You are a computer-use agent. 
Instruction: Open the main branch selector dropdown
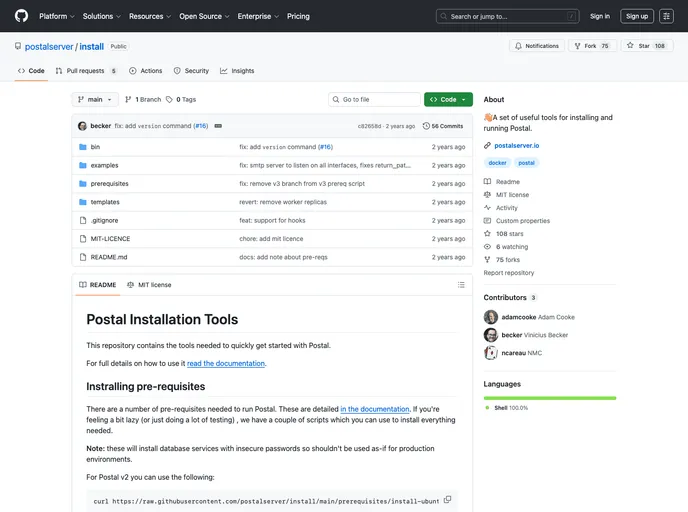pos(95,100)
